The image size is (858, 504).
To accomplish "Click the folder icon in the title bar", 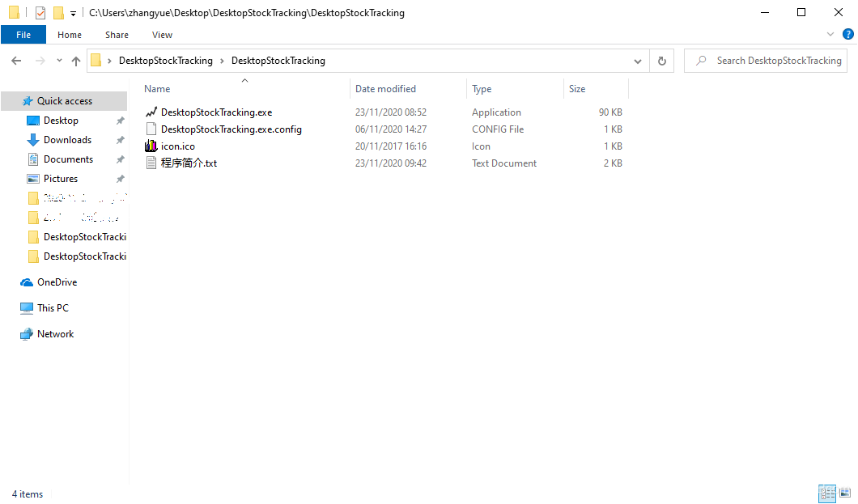I will (x=15, y=13).
